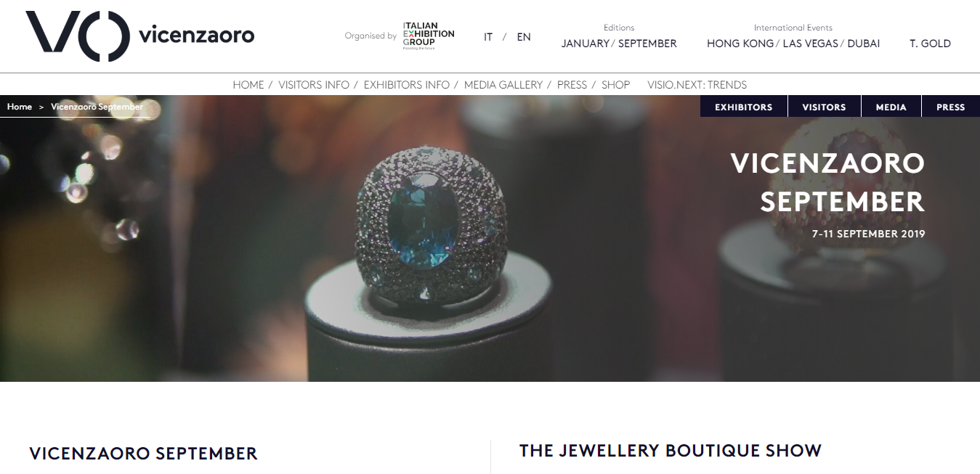Go to LAS VEGAS international event
The width and height of the screenshot is (980, 474).
coord(810,44)
